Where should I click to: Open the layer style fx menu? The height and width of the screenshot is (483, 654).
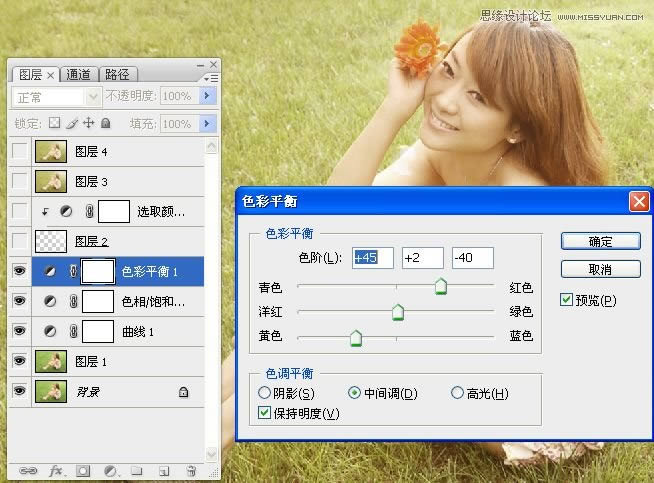tap(56, 469)
